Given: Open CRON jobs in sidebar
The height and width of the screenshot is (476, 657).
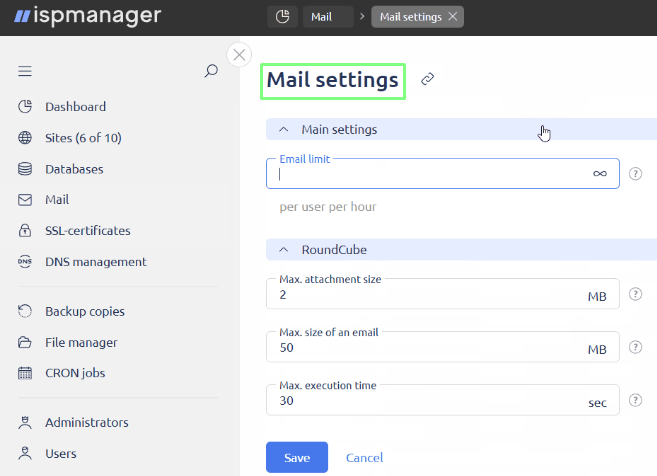Looking at the screenshot, I should point(75,373).
